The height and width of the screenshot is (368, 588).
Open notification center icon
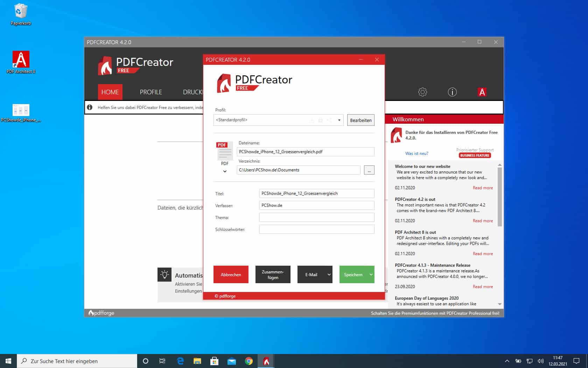tap(576, 361)
